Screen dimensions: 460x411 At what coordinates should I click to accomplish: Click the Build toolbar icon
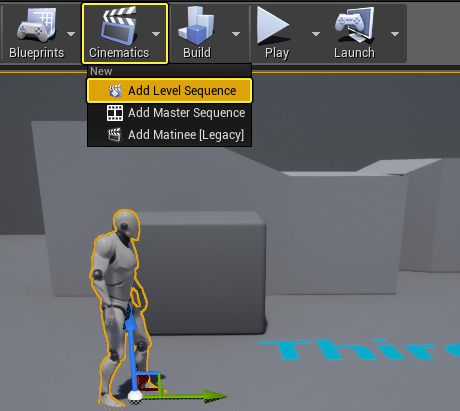(x=197, y=26)
